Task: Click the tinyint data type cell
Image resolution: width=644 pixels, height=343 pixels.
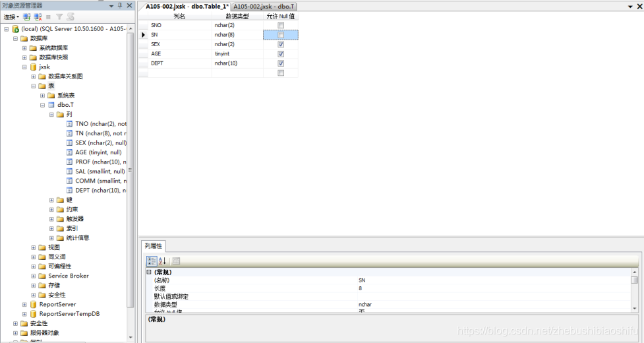Action: click(x=237, y=54)
